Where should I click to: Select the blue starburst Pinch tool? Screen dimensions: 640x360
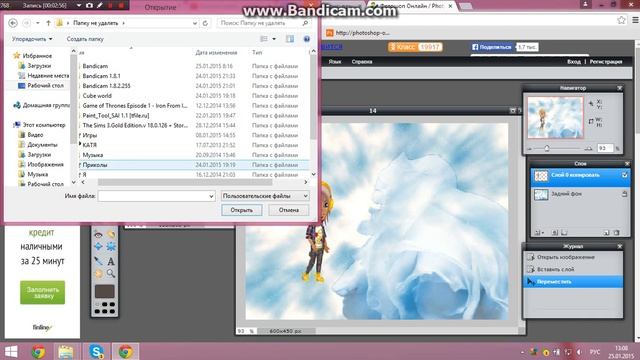pos(111,247)
